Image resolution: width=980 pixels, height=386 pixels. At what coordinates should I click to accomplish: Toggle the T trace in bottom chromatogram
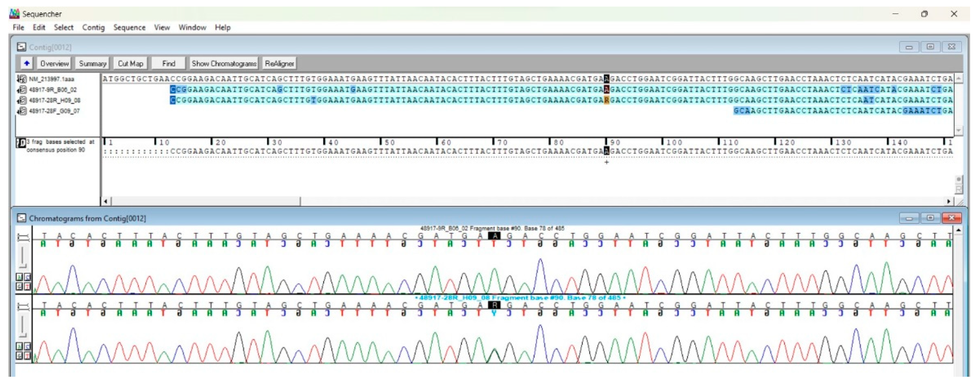pos(27,356)
